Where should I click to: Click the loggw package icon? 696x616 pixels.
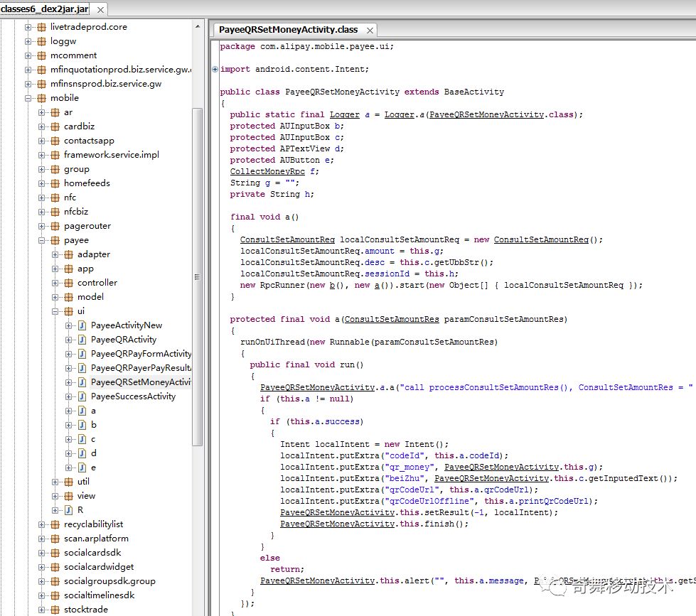(41, 41)
